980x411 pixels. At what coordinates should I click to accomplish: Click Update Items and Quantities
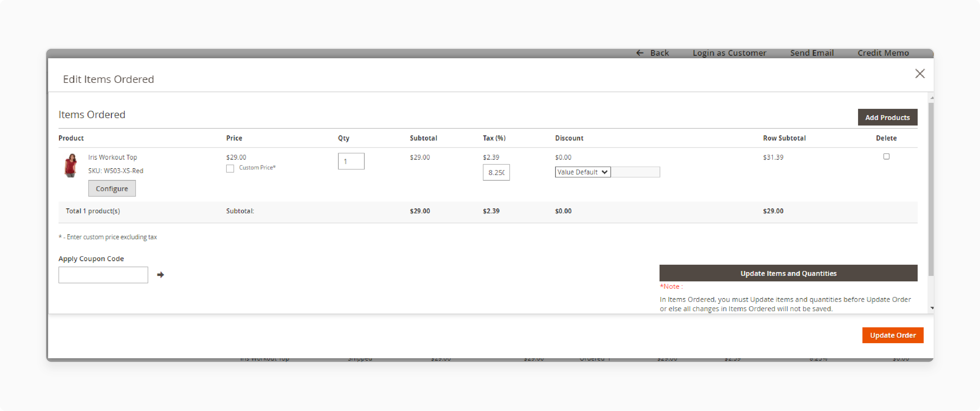tap(788, 273)
